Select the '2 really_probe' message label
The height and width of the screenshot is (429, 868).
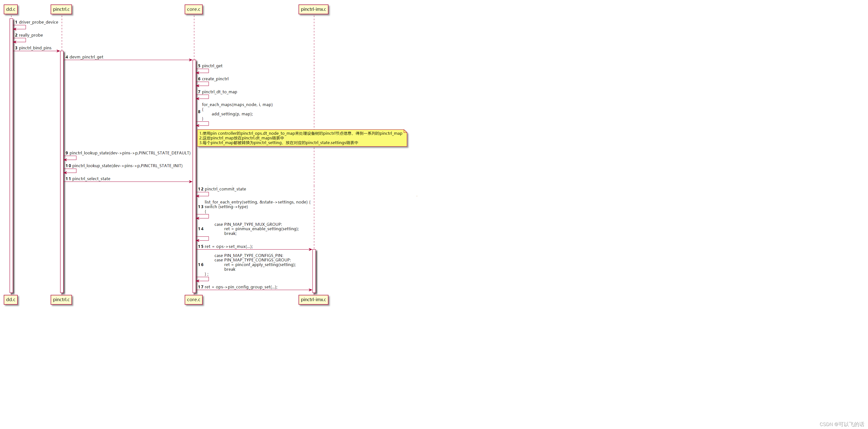[x=29, y=35]
